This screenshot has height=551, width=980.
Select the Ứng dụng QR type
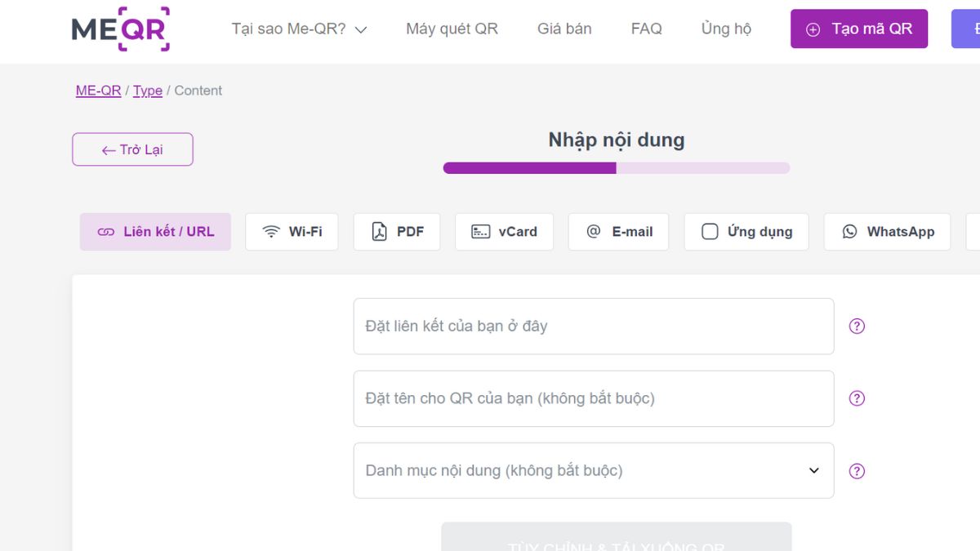[x=746, y=232]
